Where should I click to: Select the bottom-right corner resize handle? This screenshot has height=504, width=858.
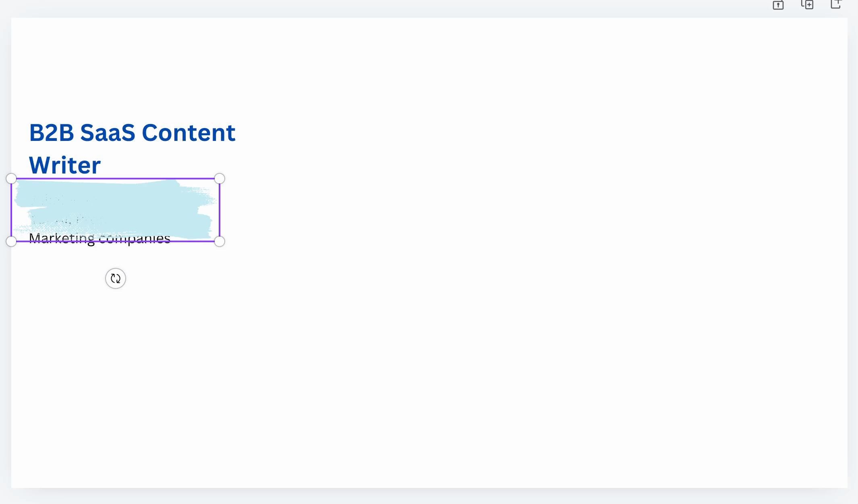tap(220, 241)
